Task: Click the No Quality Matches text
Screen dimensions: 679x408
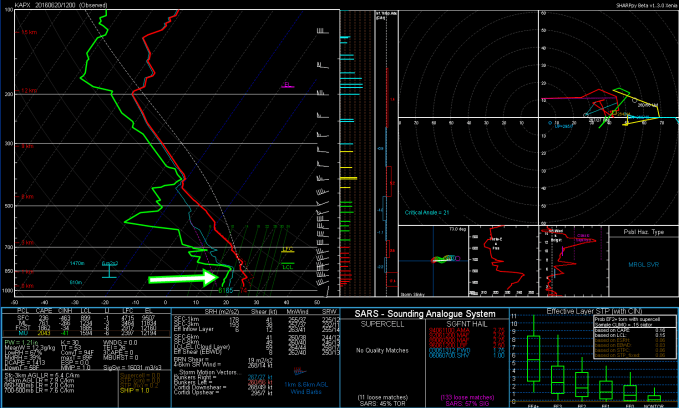Action: [x=382, y=350]
